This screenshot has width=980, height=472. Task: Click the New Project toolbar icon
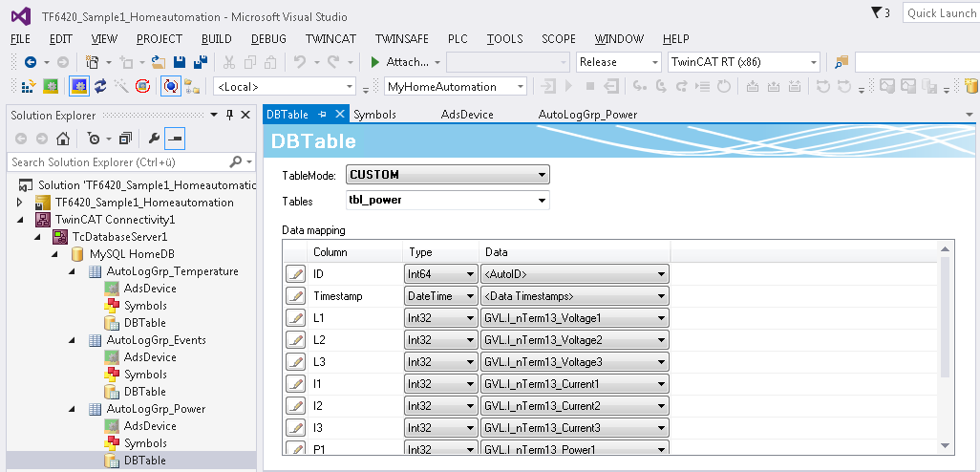pos(93,62)
